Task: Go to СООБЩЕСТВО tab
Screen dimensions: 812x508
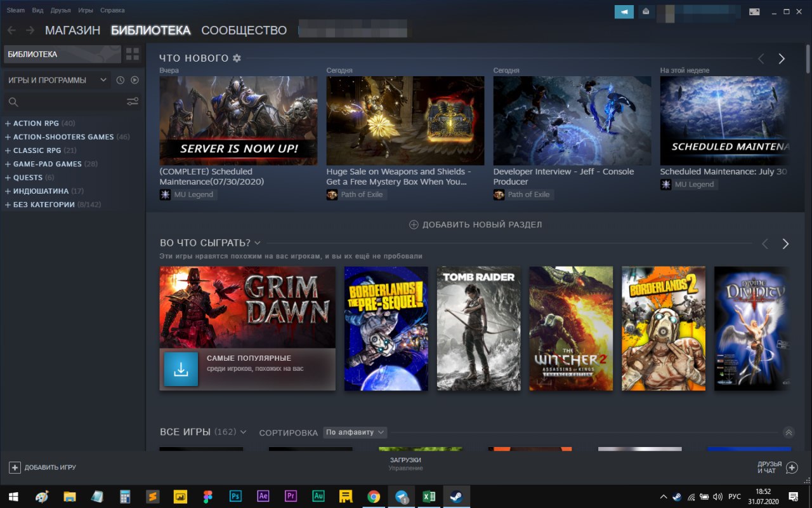Action: pyautogui.click(x=244, y=30)
